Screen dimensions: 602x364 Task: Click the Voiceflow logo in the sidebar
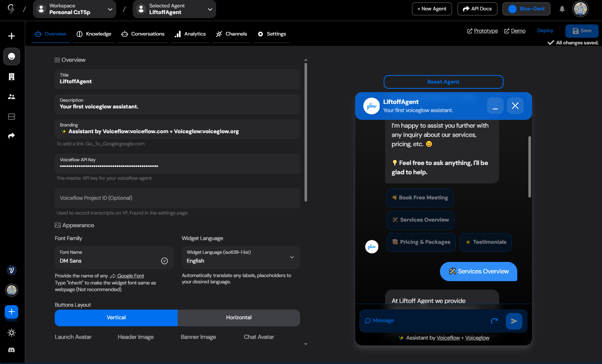tap(11, 270)
